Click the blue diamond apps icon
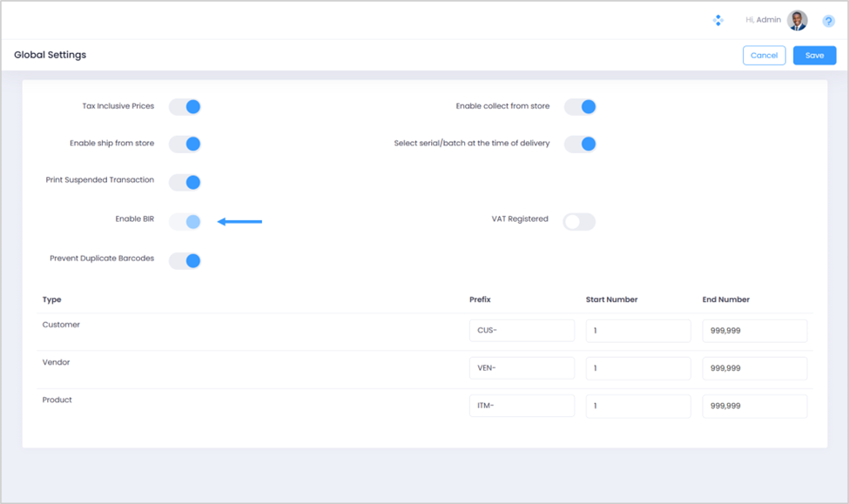The width and height of the screenshot is (849, 504). point(718,20)
